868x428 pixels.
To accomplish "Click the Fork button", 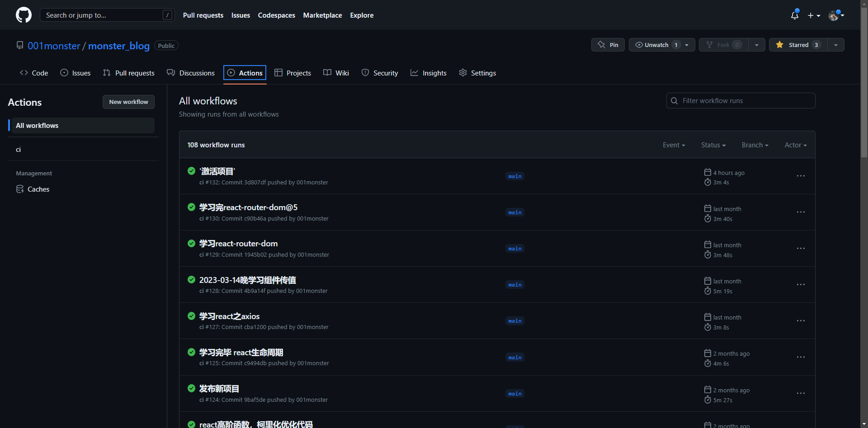I will pos(723,45).
